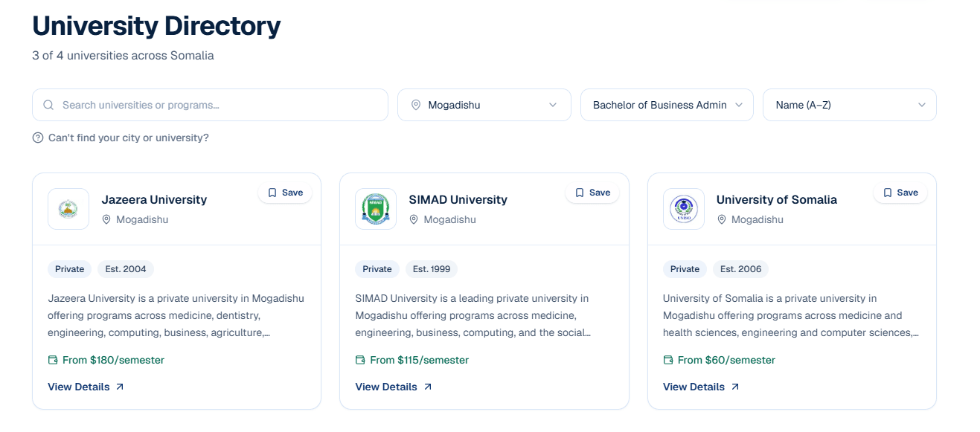Click wallet icon beside $115/semester
This screenshot has height=432, width=980.
[x=360, y=360]
